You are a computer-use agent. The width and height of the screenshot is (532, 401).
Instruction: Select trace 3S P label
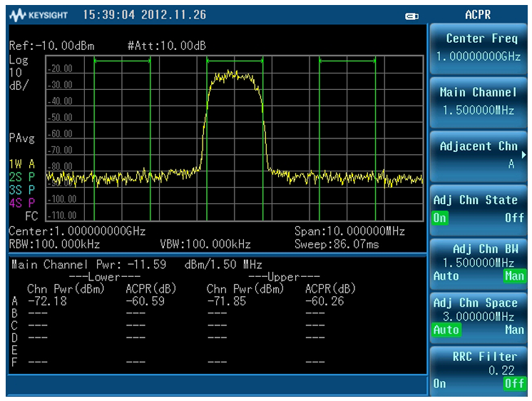click(x=22, y=190)
